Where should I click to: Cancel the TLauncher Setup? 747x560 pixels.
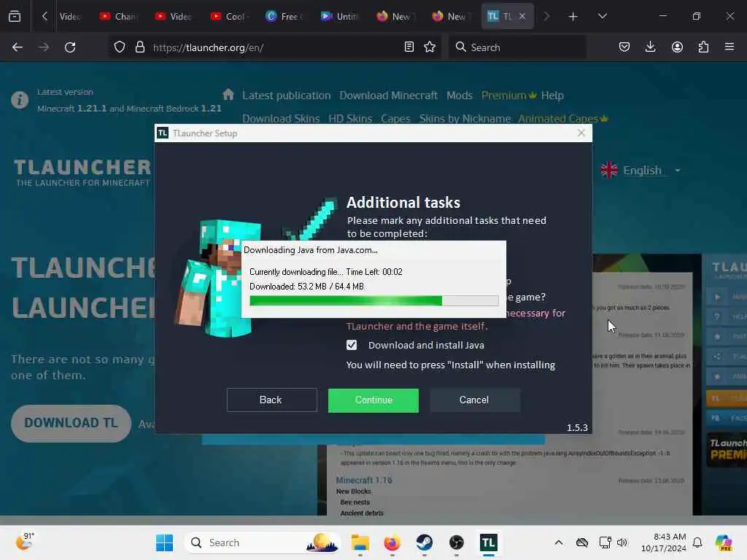[x=474, y=400]
